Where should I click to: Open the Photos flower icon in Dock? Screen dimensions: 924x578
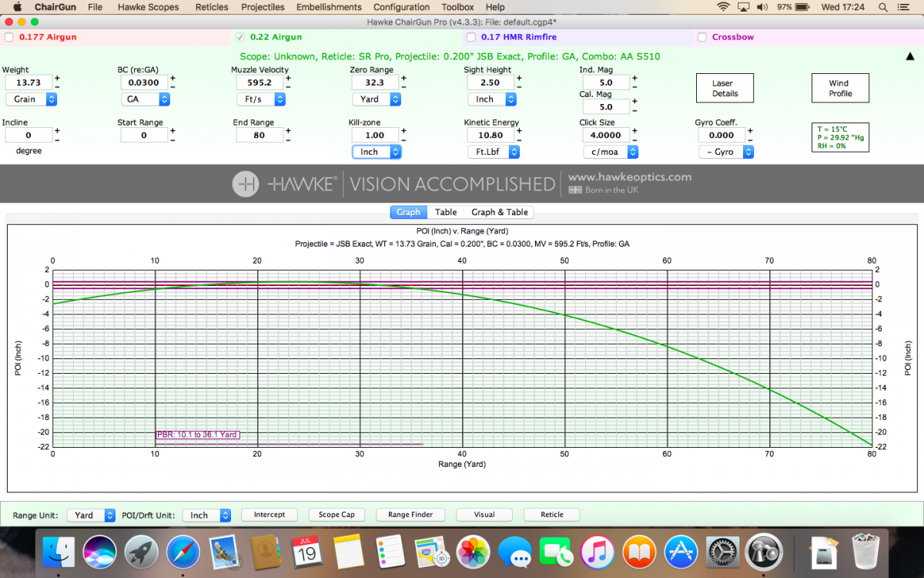click(473, 552)
